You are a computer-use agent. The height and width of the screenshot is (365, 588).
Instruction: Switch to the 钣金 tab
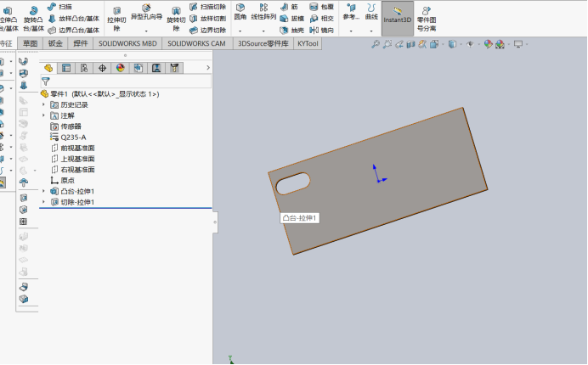point(55,43)
